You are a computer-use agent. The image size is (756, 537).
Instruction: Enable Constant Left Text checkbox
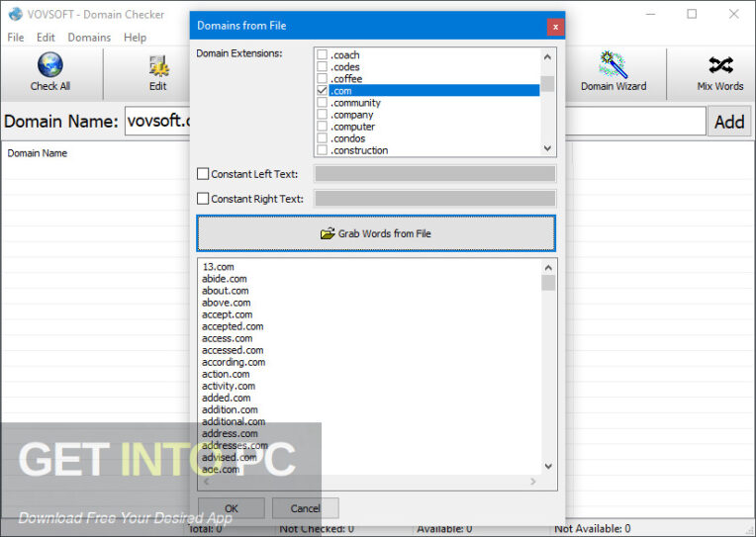(x=203, y=174)
